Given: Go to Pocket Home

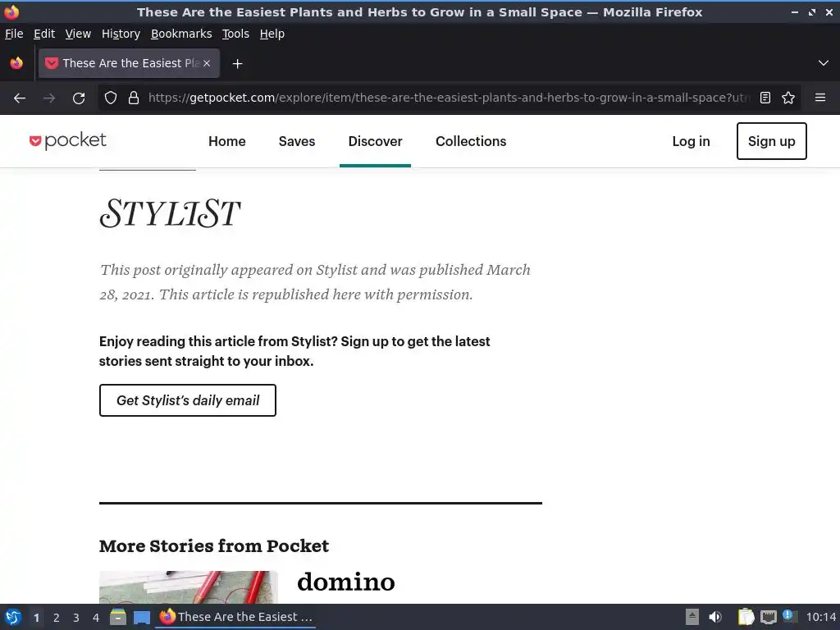Looking at the screenshot, I should [x=227, y=141].
